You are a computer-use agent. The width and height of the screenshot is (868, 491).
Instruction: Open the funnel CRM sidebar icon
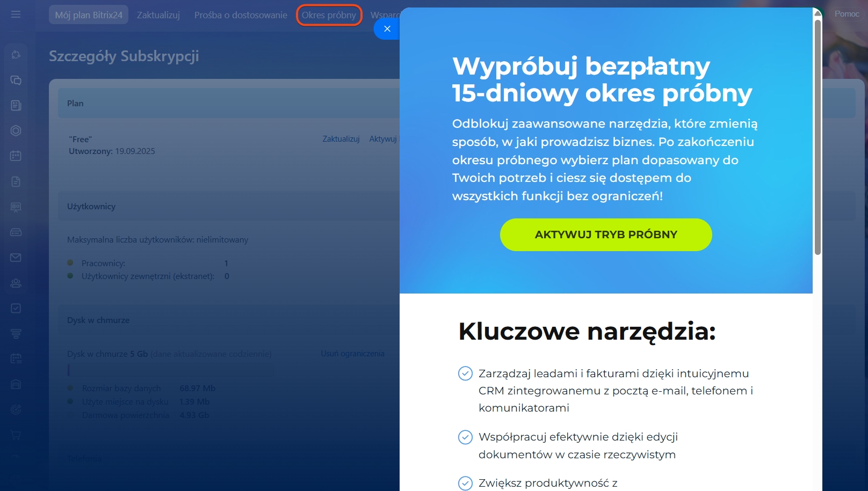click(16, 334)
